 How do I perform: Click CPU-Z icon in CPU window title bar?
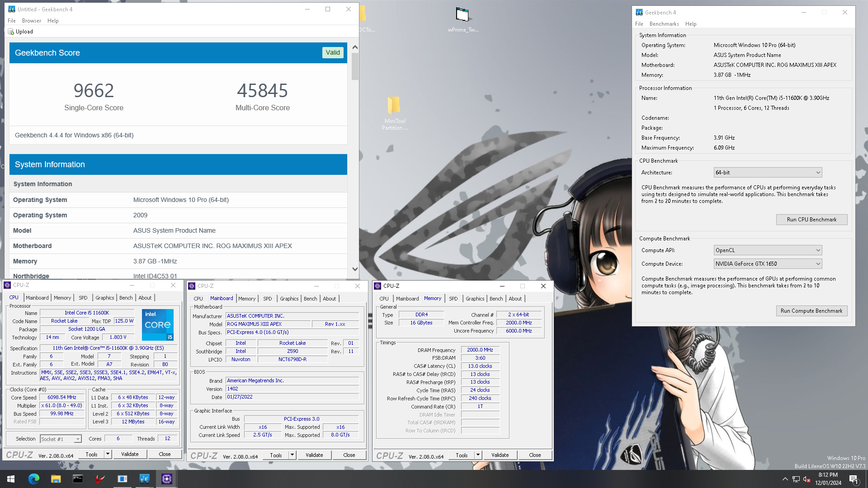point(7,285)
